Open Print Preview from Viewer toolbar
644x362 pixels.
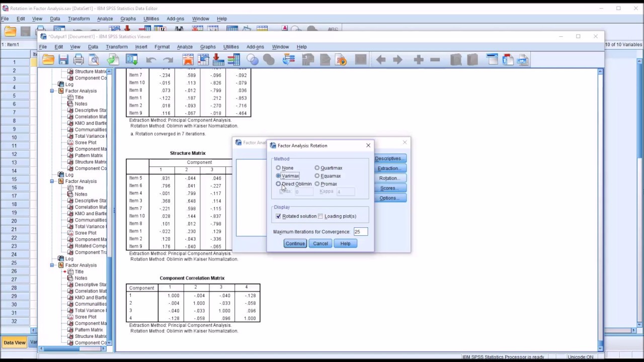coord(94,60)
